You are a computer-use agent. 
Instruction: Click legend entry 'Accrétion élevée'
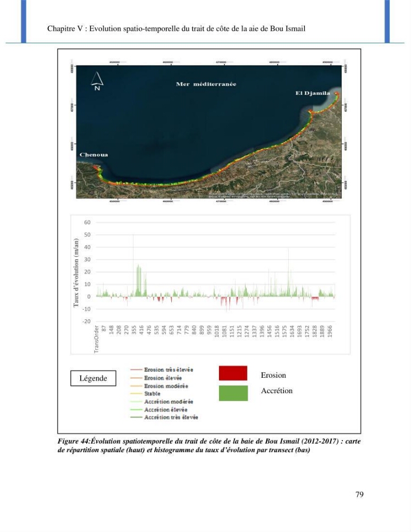click(166, 410)
